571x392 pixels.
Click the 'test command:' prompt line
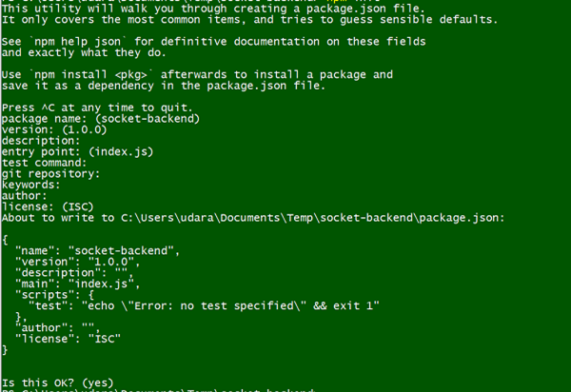(44, 163)
